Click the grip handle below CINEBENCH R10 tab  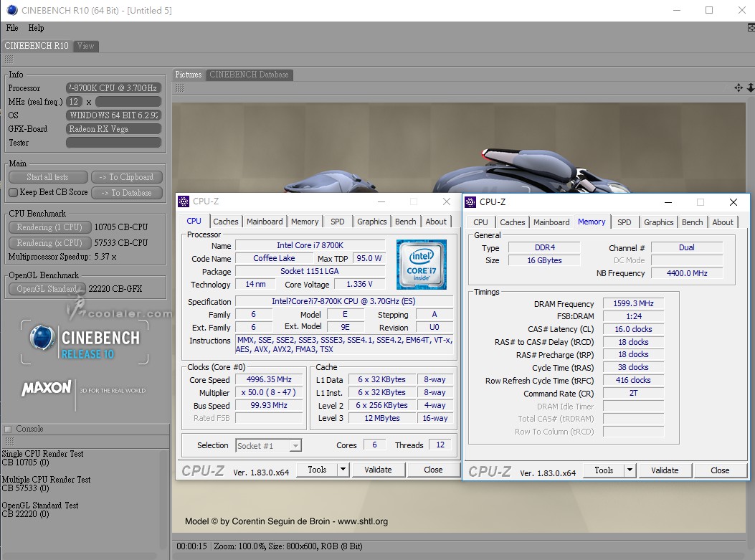(9, 60)
